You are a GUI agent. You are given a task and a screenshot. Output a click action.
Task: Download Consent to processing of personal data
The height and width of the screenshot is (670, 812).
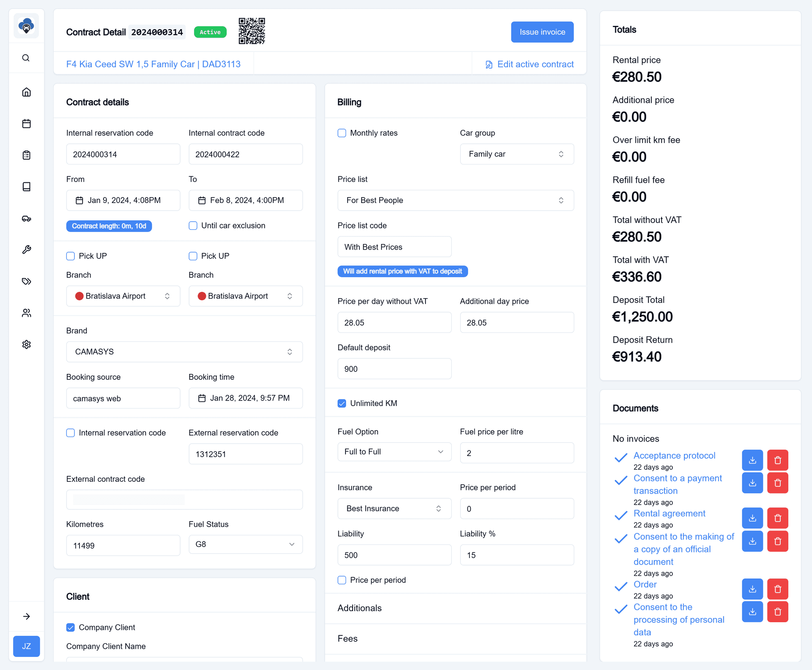[x=752, y=612]
